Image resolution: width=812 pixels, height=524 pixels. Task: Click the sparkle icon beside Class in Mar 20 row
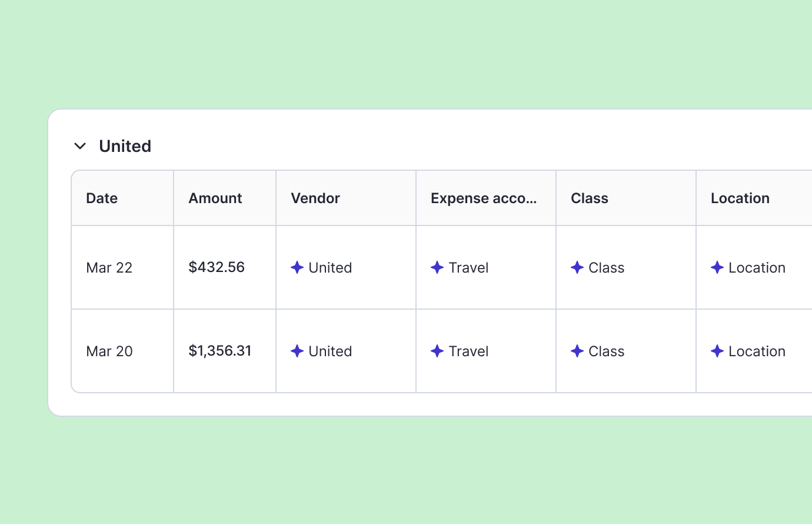(x=577, y=351)
